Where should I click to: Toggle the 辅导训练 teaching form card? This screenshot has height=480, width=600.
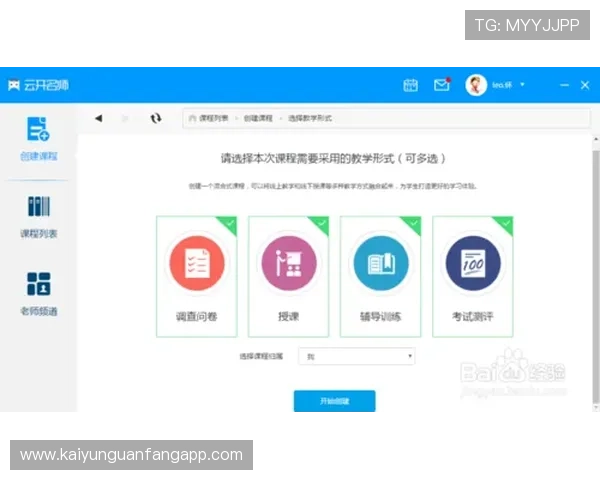(380, 276)
